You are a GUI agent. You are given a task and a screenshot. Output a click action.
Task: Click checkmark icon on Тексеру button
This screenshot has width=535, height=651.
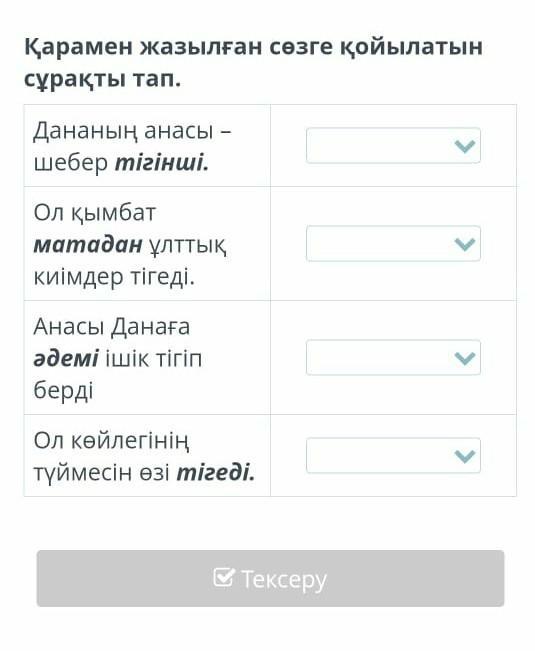coord(224,577)
